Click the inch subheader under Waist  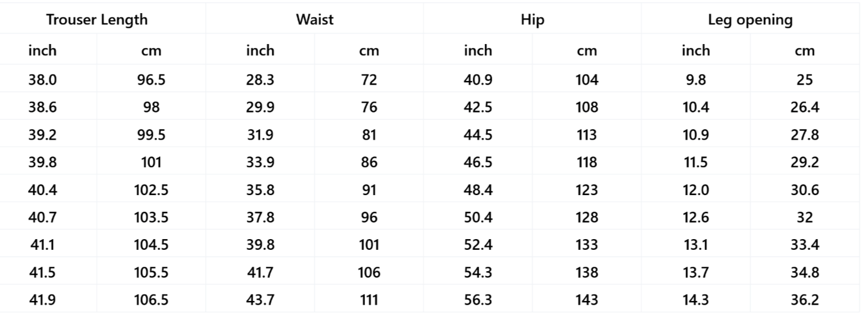(260, 51)
